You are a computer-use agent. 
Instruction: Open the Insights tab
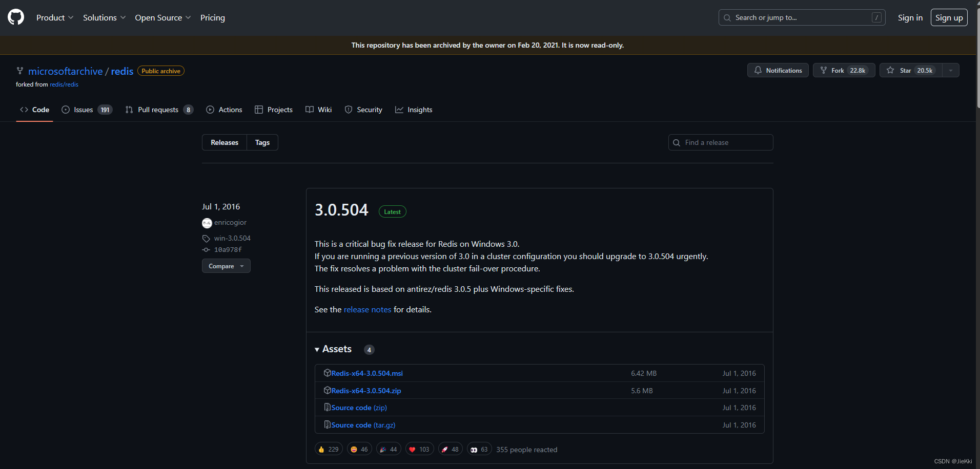pos(414,110)
